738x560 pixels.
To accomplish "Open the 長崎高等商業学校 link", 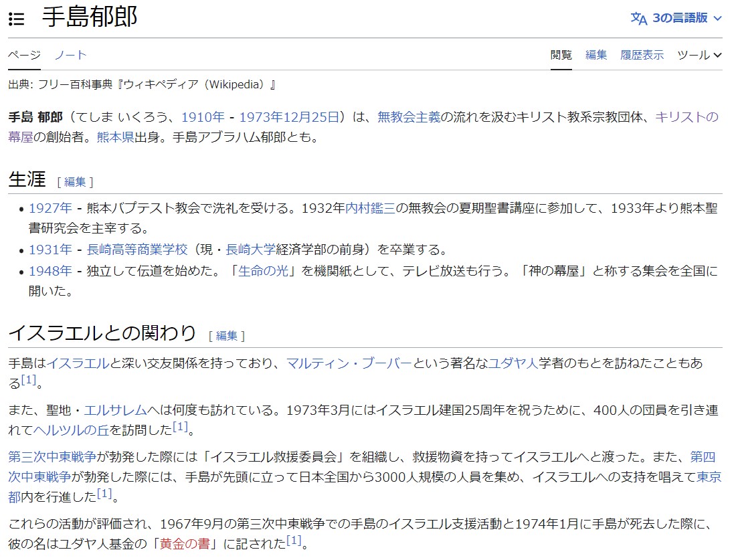I will [x=137, y=250].
